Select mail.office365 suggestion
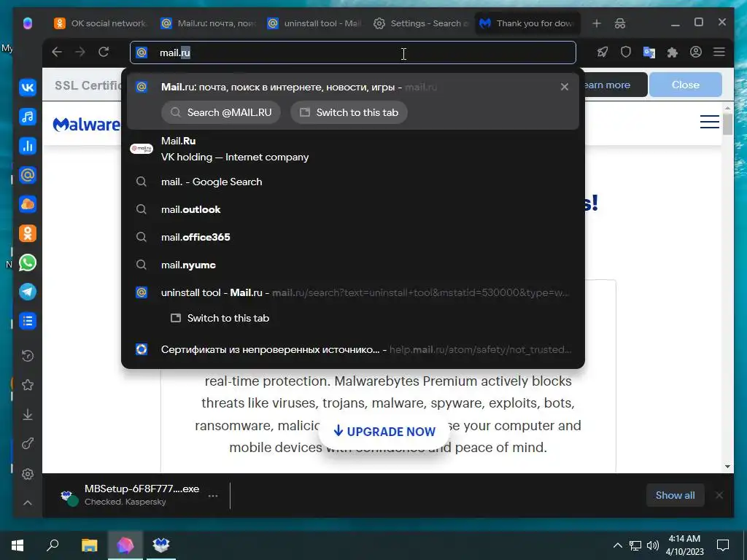Viewport: 747px width, 560px height. point(352,237)
